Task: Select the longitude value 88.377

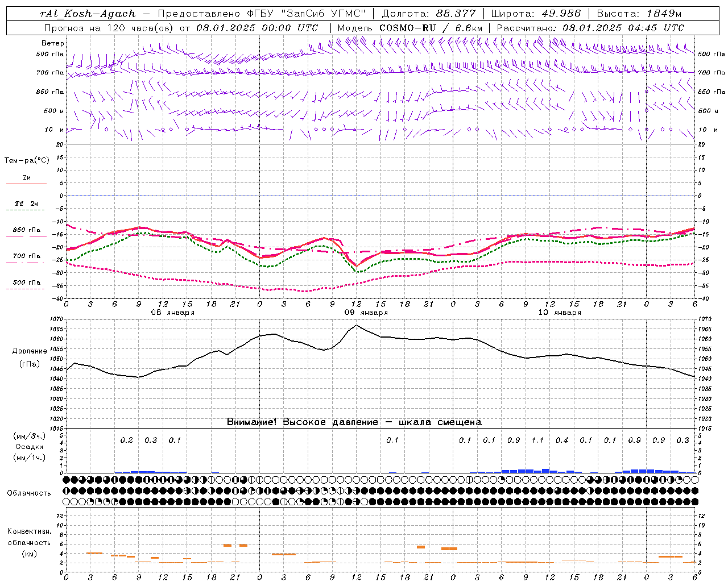Action: pyautogui.click(x=456, y=14)
